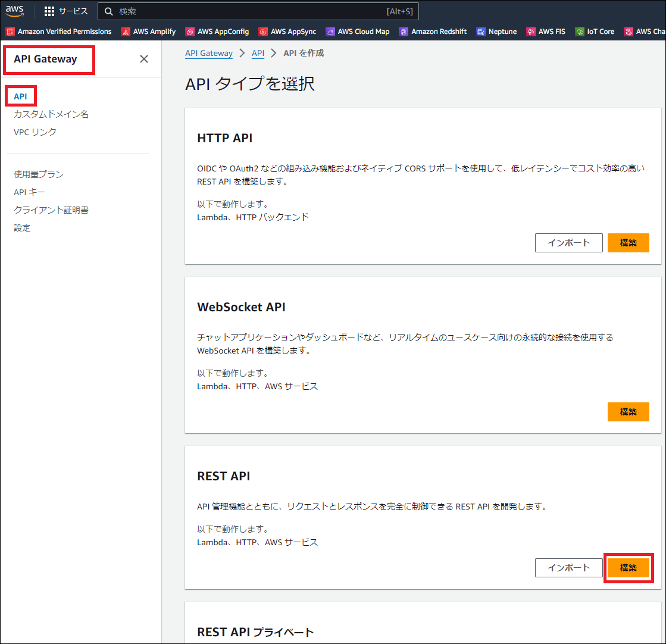The width and height of the screenshot is (666, 644).
Task: Select VPC リンク in sidebar
Action: [35, 132]
